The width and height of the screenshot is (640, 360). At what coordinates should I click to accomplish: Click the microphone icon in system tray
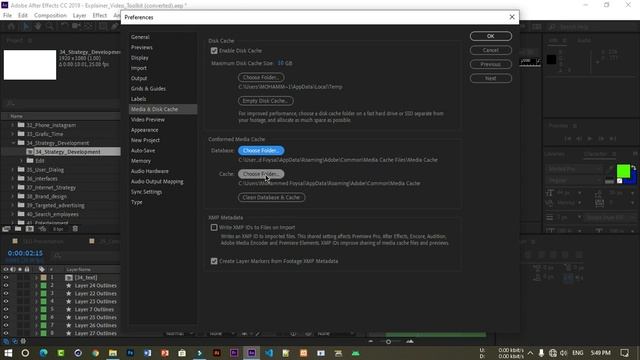click(541, 353)
